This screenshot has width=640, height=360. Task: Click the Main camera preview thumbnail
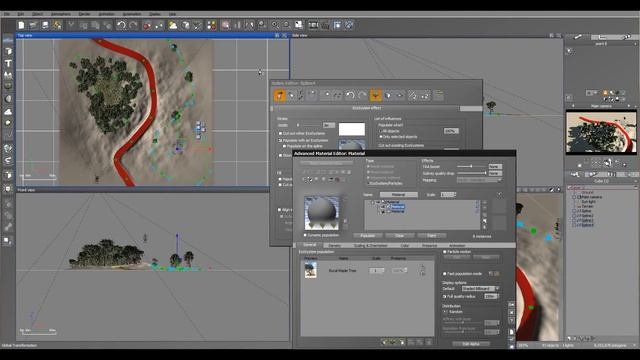click(x=601, y=133)
